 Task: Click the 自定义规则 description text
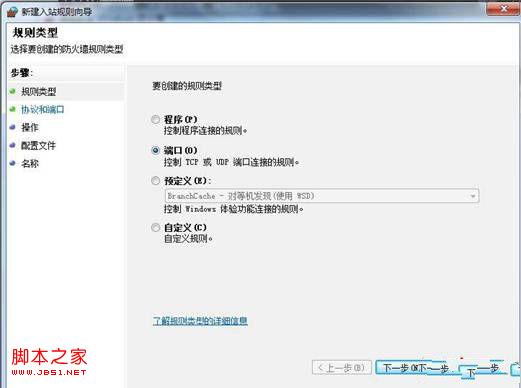188,239
